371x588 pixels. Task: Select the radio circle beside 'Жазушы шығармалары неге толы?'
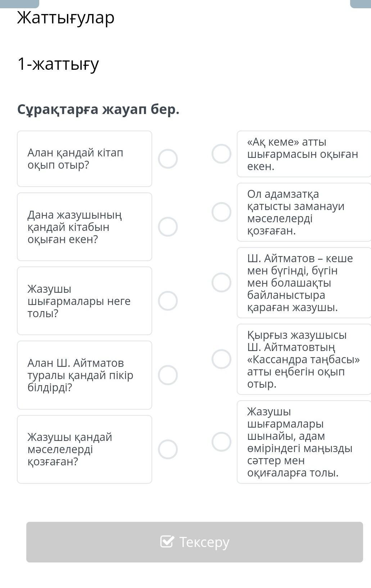pyautogui.click(x=168, y=301)
